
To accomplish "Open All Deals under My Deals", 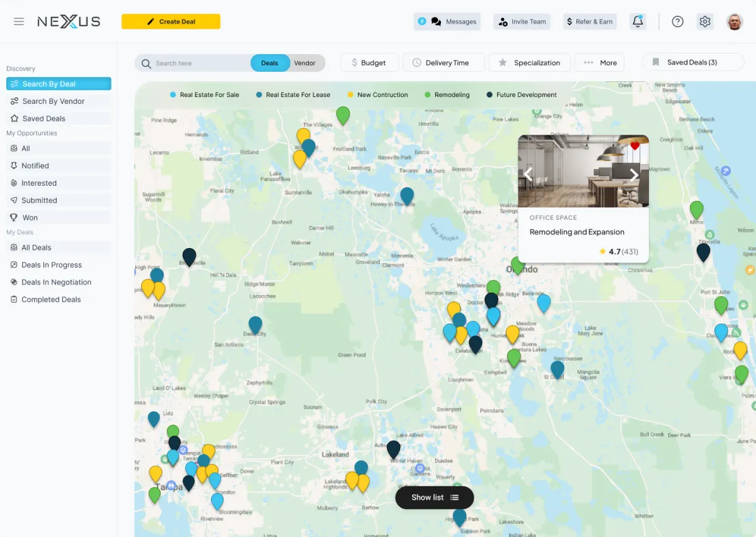I will click(59, 247).
